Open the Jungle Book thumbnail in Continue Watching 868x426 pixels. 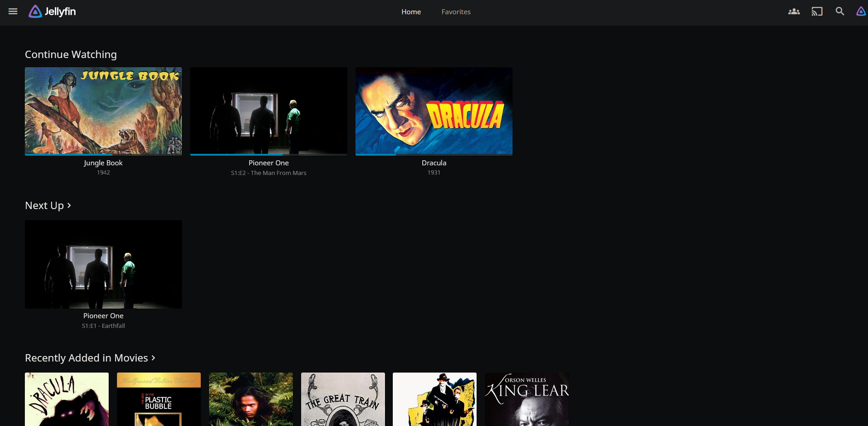pyautogui.click(x=103, y=111)
